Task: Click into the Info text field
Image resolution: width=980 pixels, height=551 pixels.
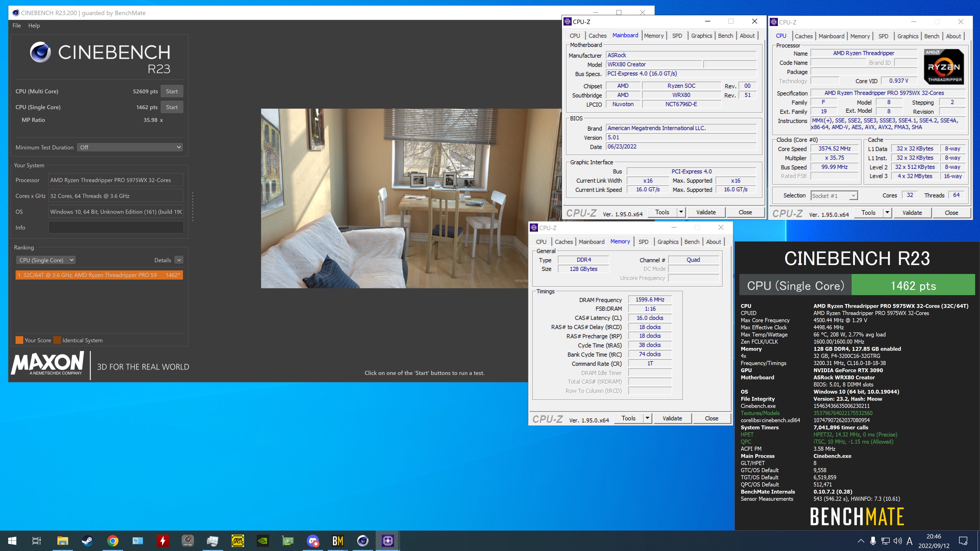Action: 116,227
